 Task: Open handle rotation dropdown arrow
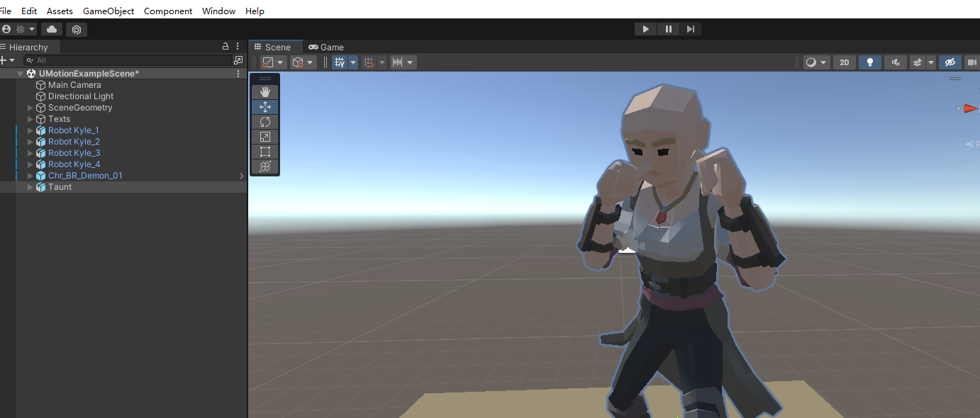[x=311, y=62]
